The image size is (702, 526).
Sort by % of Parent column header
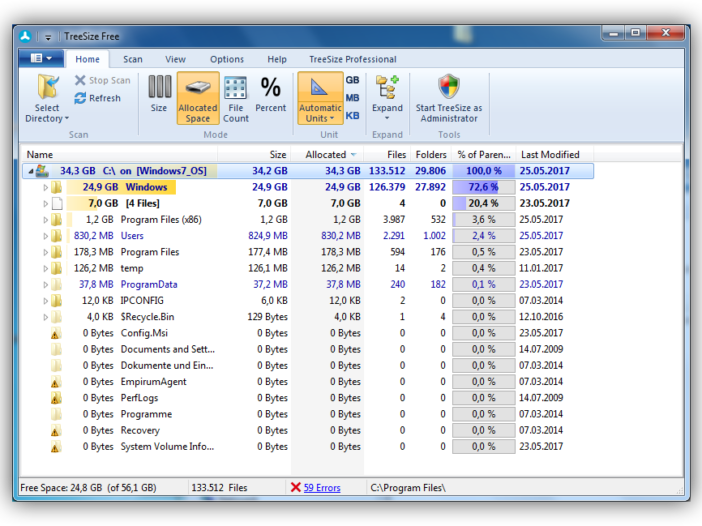pyautogui.click(x=484, y=155)
